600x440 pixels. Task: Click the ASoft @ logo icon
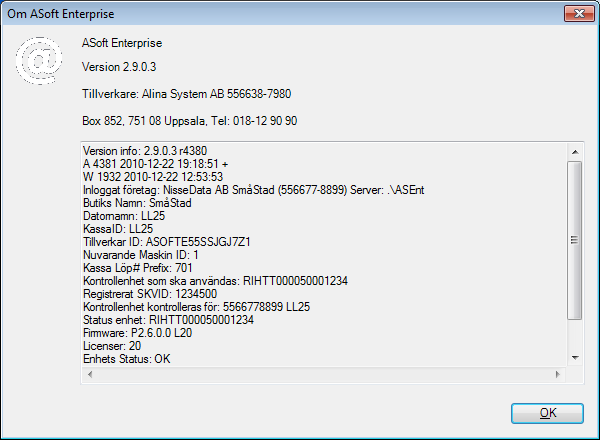(39, 60)
